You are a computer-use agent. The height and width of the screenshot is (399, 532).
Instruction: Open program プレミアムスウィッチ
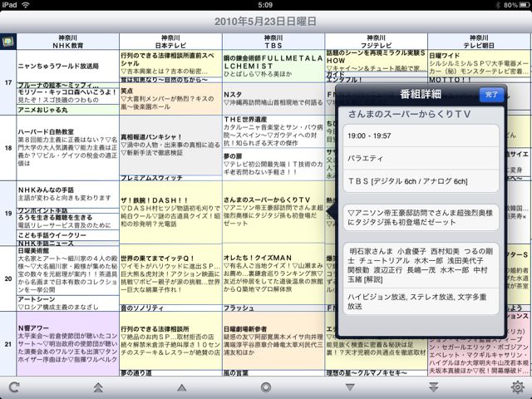(170, 178)
